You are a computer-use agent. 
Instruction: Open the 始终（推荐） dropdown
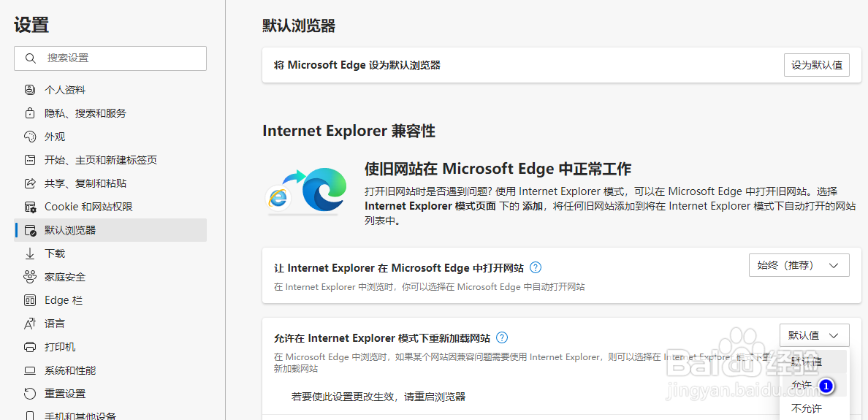[799, 265]
